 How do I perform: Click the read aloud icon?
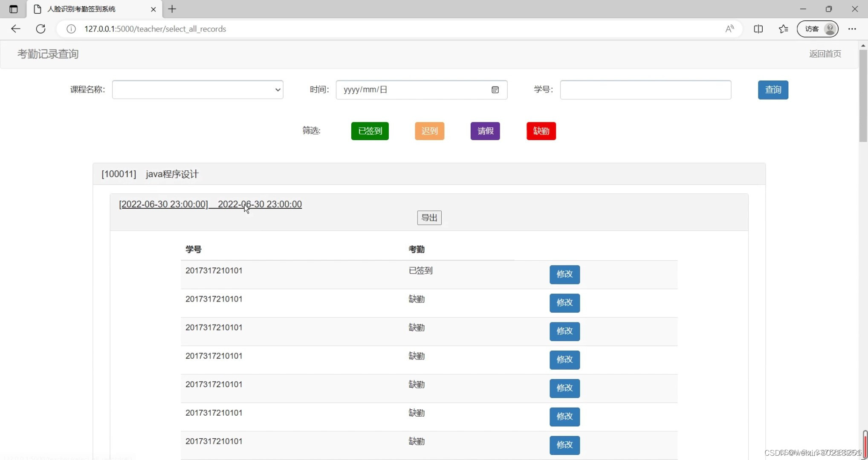click(729, 29)
